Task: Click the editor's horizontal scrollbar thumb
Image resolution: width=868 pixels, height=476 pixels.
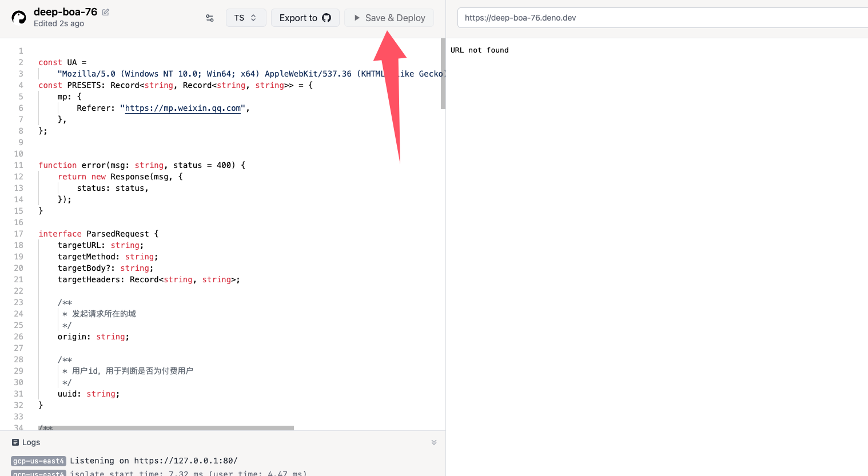Action: [166, 427]
